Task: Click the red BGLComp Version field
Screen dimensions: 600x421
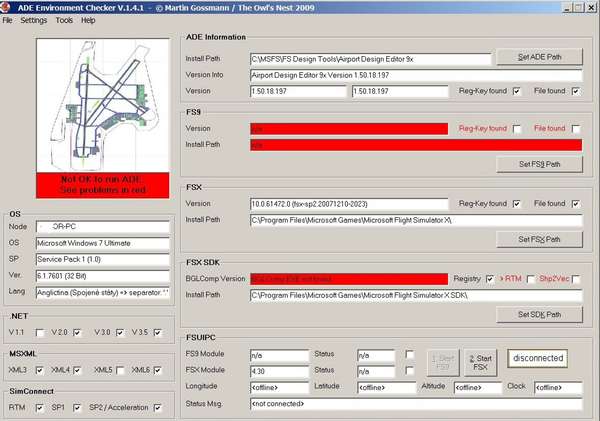Action: pyautogui.click(x=348, y=278)
